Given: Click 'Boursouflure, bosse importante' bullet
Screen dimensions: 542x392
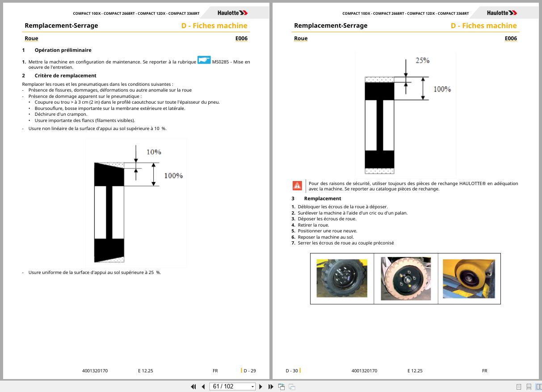Looking at the screenshot, I should click(110, 108).
